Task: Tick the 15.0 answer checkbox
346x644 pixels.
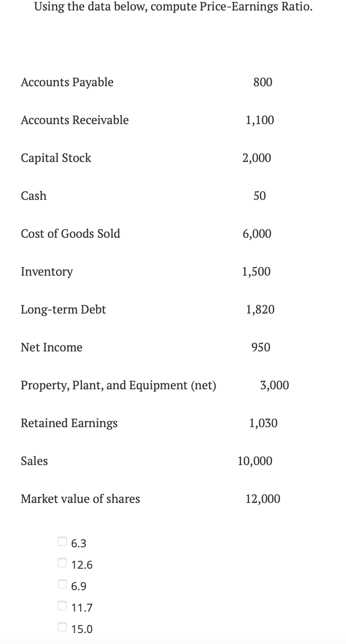Action: click(62, 627)
